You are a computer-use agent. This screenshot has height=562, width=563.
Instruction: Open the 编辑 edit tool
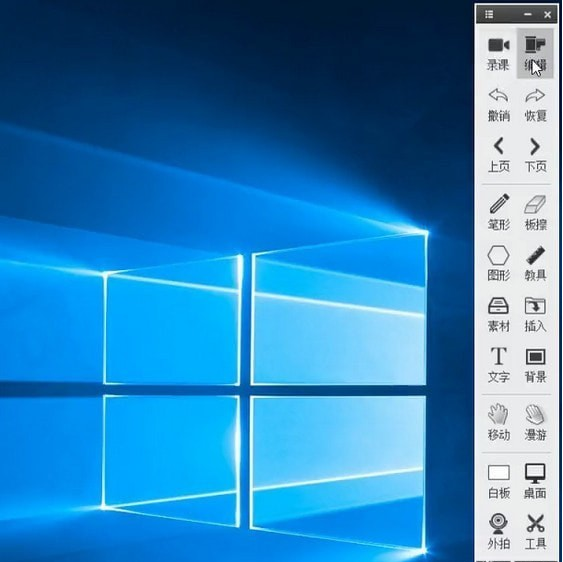535,54
